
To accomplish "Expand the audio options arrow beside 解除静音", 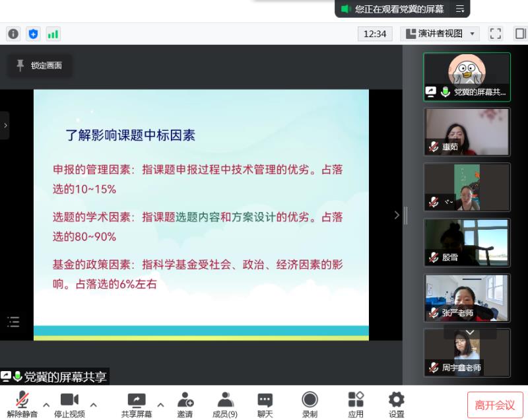I will pyautogui.click(x=46, y=404).
